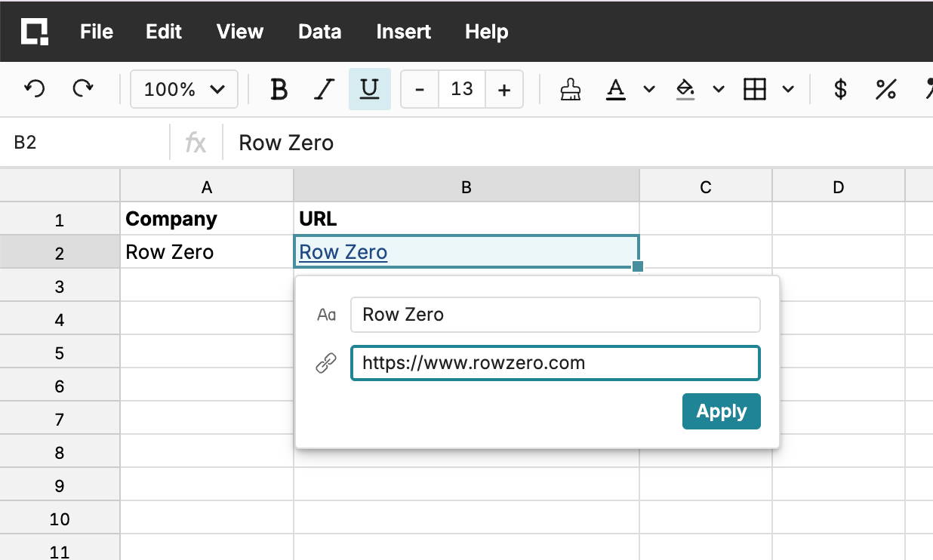The image size is (933, 560).
Task: Click the link text field containing Row Zero
Action: tap(555, 315)
